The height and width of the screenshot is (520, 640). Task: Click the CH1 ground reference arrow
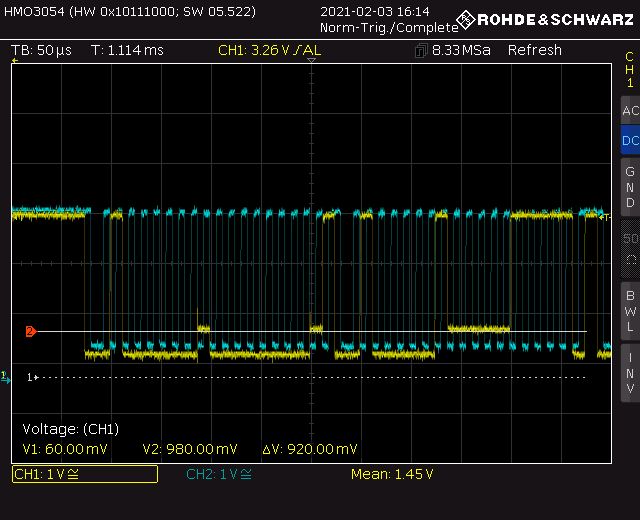coord(6,377)
